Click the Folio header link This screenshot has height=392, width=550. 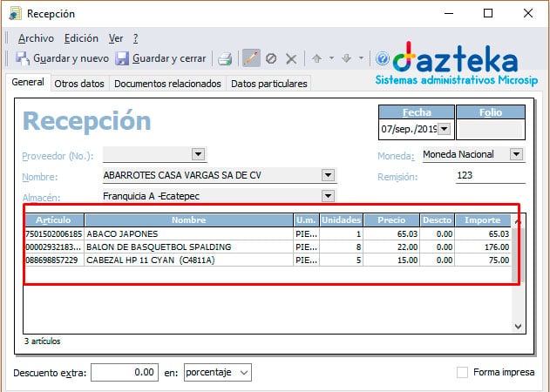(491, 112)
